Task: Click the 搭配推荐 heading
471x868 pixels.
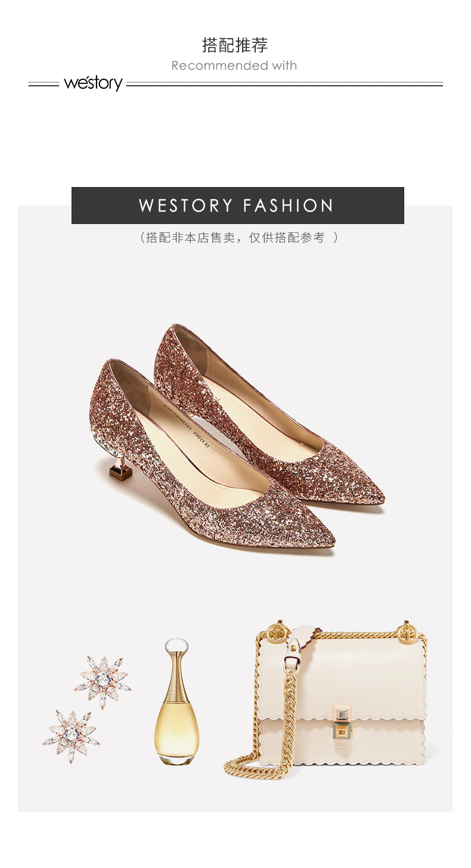Action: tap(235, 45)
